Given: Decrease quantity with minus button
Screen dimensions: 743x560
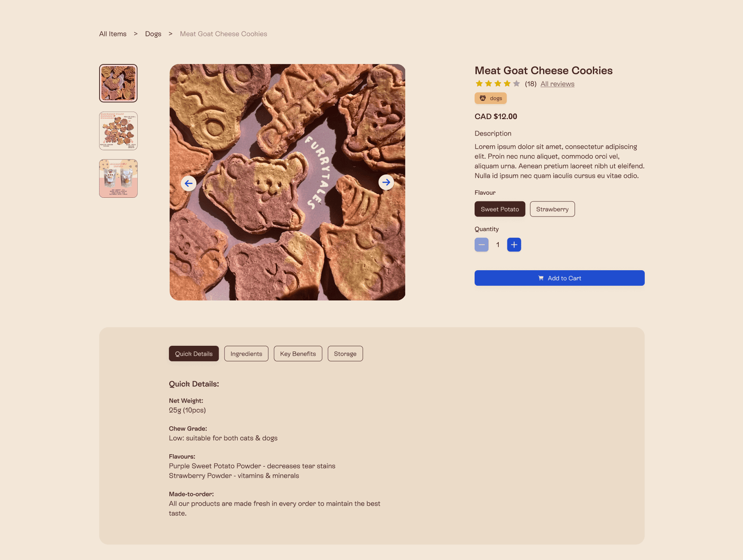Looking at the screenshot, I should 482,245.
